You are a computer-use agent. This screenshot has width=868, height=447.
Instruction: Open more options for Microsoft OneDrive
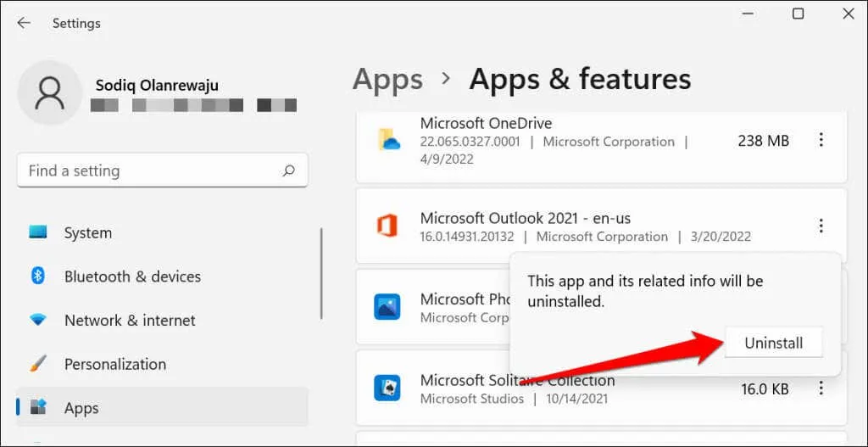click(821, 141)
